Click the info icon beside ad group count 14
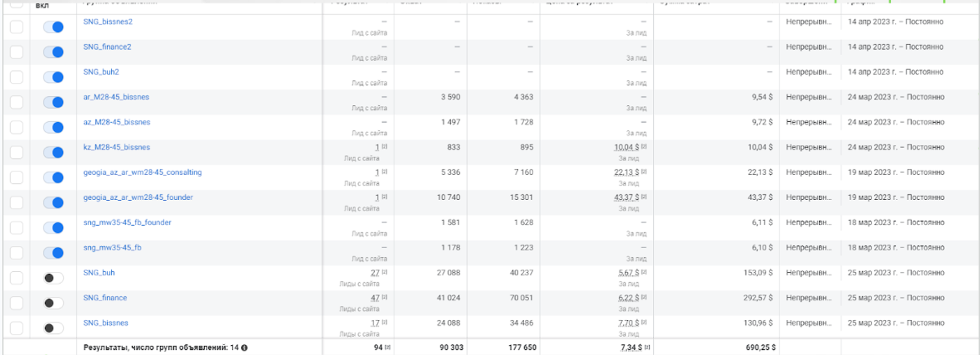This screenshot has width=980, height=355. point(244,348)
